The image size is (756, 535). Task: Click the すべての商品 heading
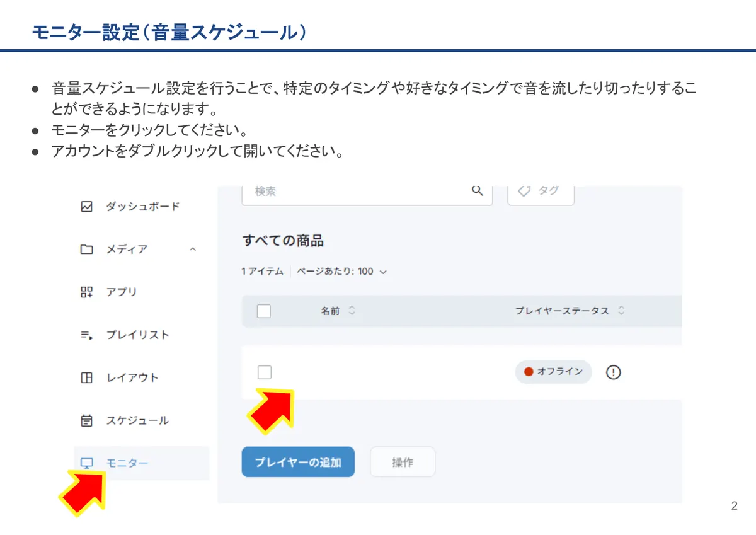pos(283,241)
